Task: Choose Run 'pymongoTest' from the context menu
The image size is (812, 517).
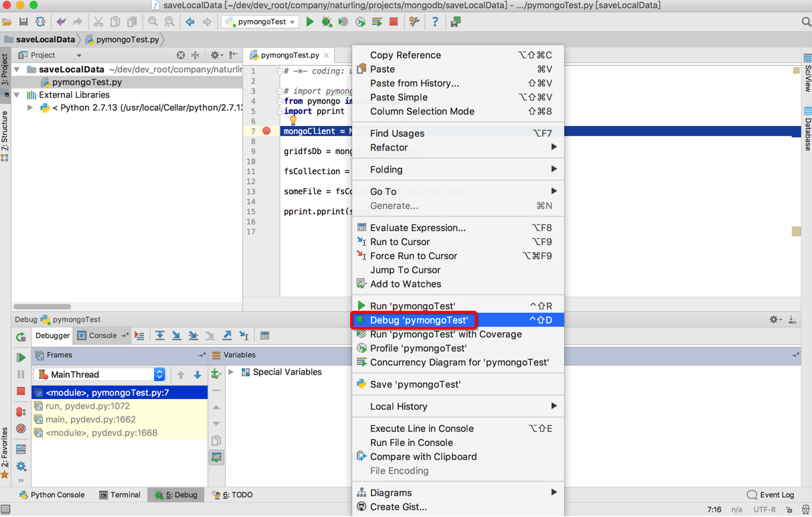Action: [458, 306]
